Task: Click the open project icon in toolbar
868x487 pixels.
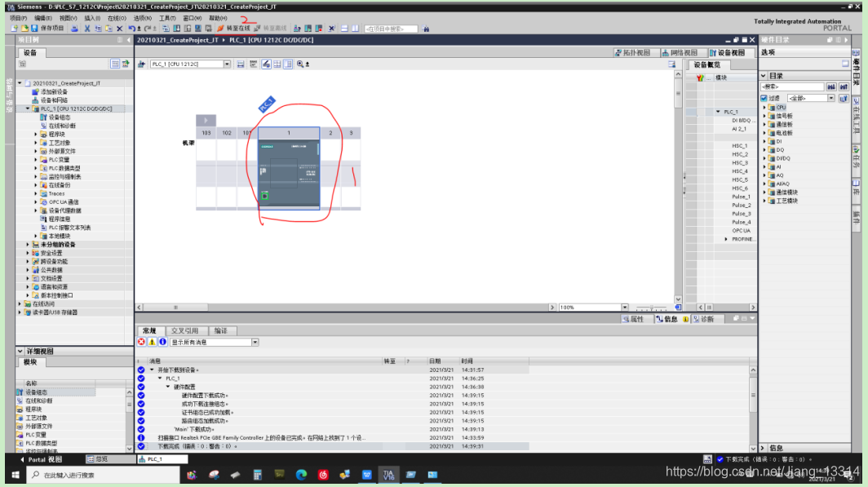Action: click(24, 29)
